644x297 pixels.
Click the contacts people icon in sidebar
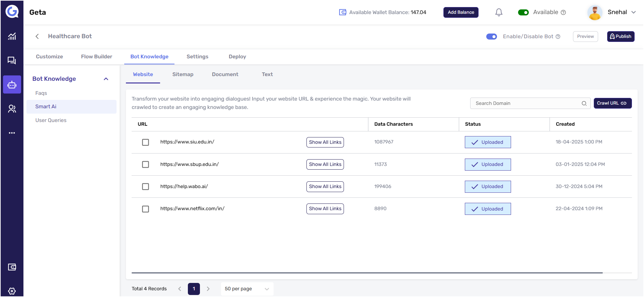click(12, 109)
